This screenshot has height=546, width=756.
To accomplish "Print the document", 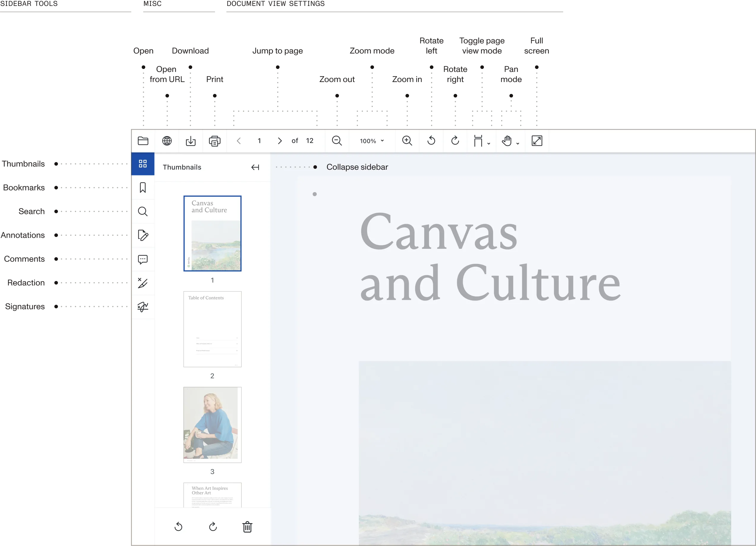I will [x=215, y=141].
